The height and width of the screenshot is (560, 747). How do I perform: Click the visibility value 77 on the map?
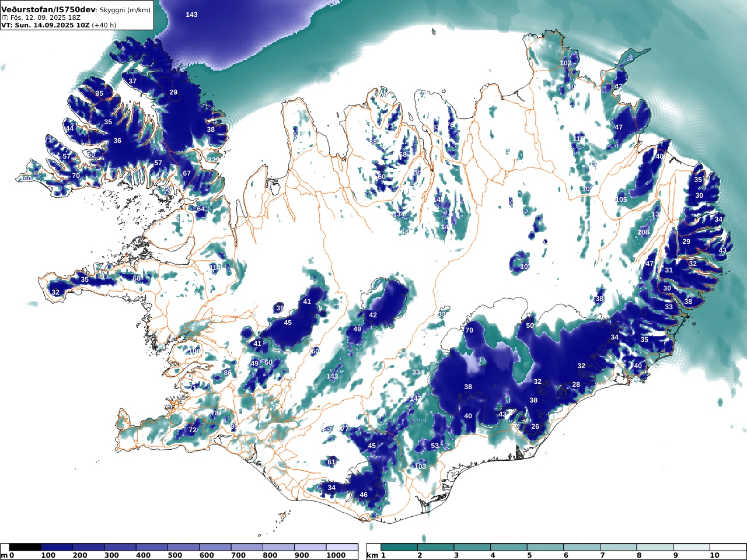(x=344, y=429)
